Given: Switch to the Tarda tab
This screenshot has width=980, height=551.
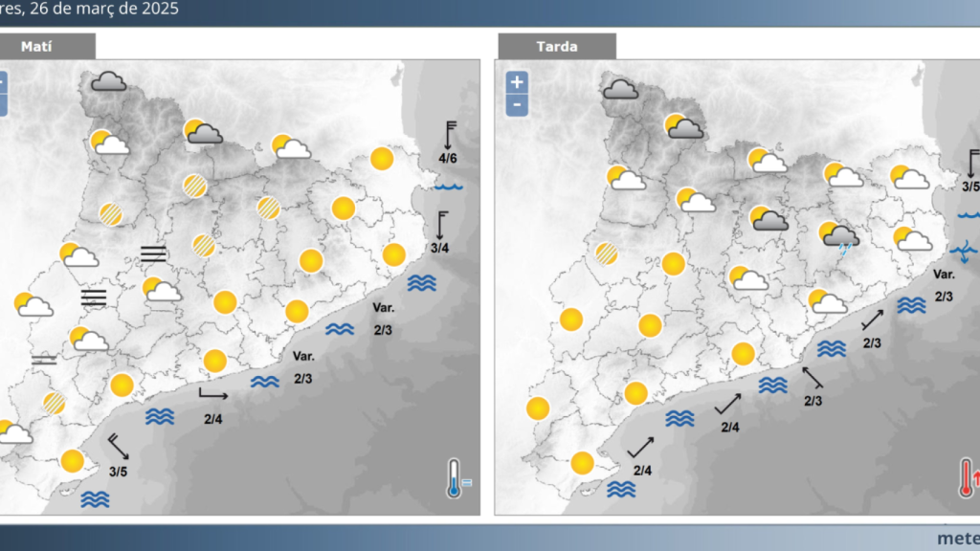Looking at the screenshot, I should 558,45.
